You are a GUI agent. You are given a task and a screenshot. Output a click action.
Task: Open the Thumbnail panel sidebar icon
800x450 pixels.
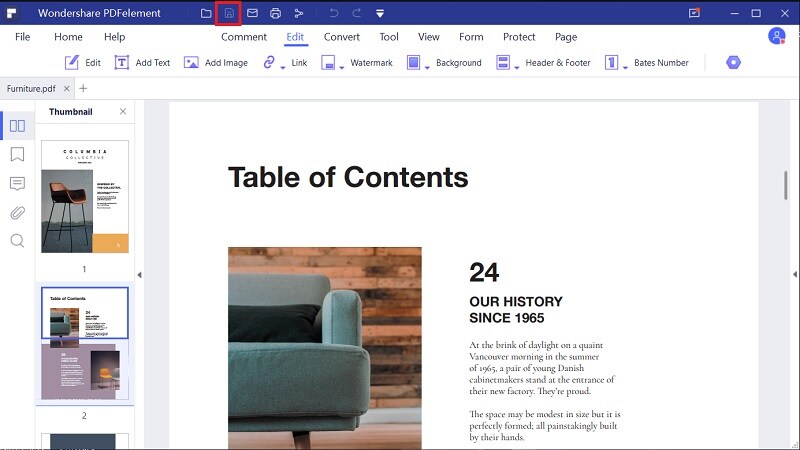coord(17,126)
